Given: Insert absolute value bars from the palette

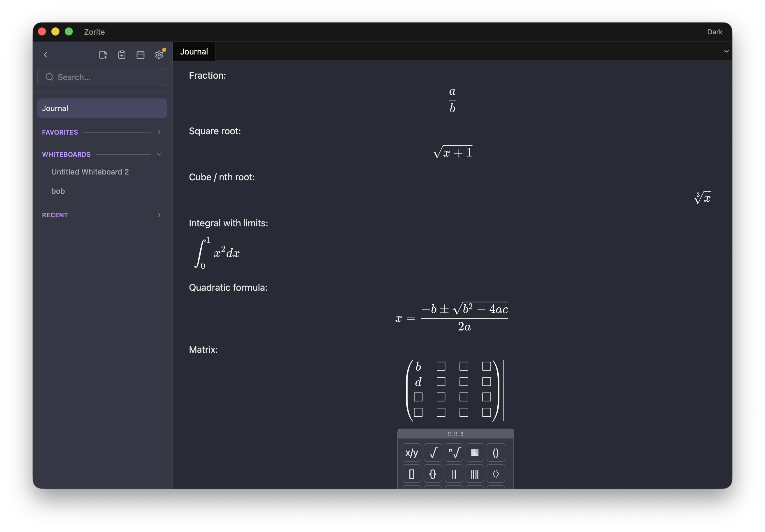Looking at the screenshot, I should point(454,474).
